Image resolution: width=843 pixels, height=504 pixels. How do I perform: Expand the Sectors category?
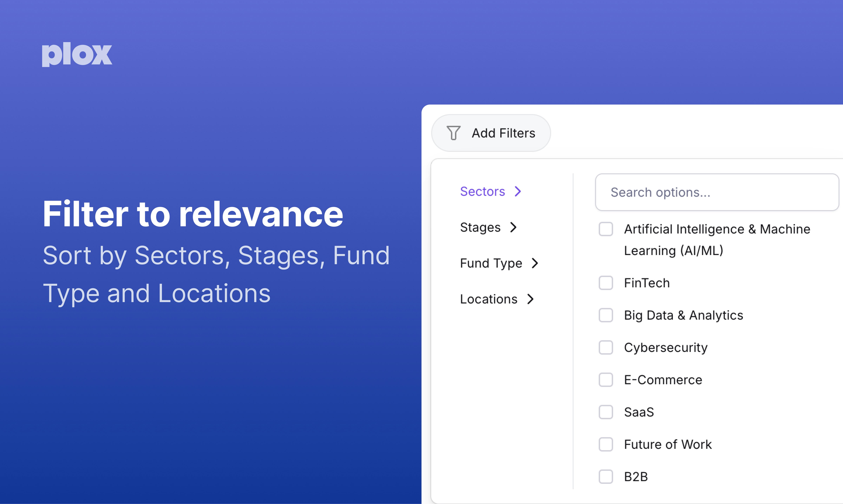coord(483,191)
